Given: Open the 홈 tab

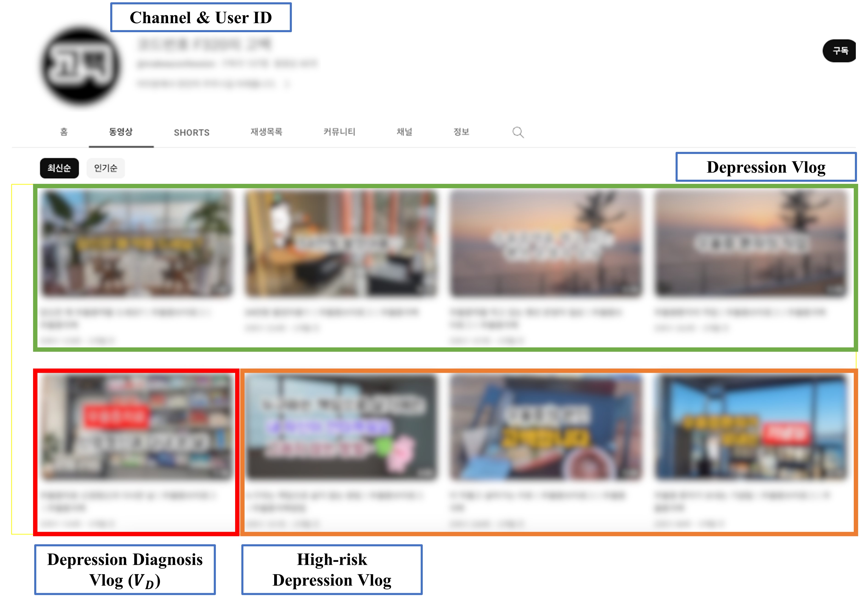Looking at the screenshot, I should click(64, 132).
